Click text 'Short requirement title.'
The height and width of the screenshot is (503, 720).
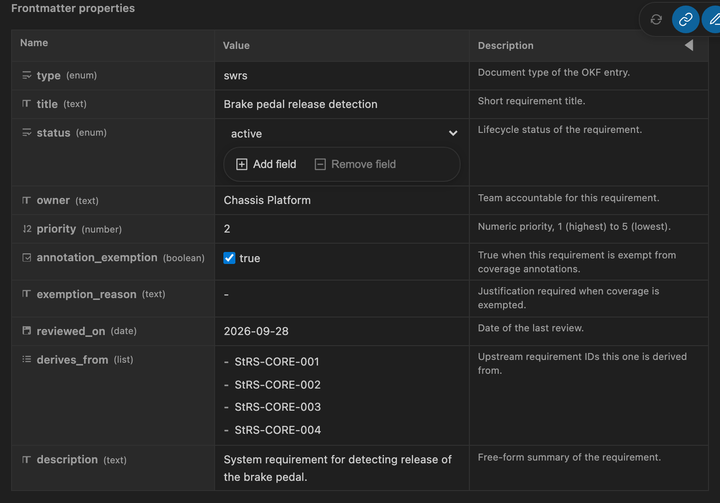(x=531, y=101)
